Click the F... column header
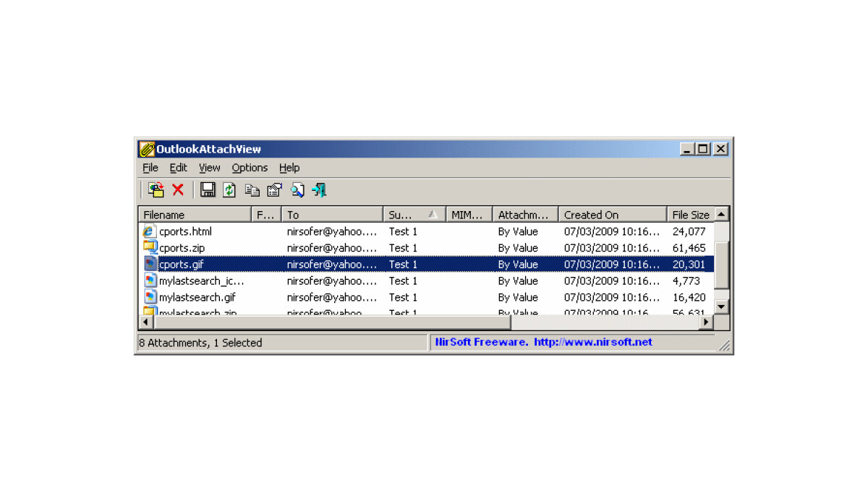 pyautogui.click(x=266, y=215)
